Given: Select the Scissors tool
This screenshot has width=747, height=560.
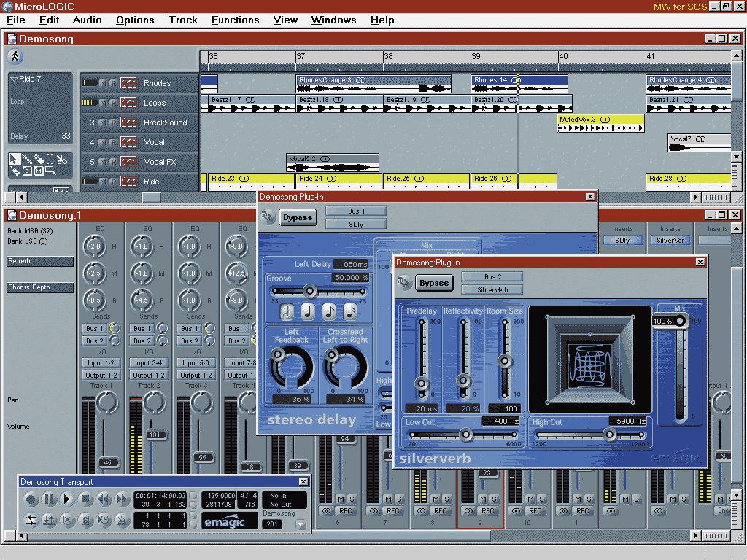Looking at the screenshot, I should 62,160.
